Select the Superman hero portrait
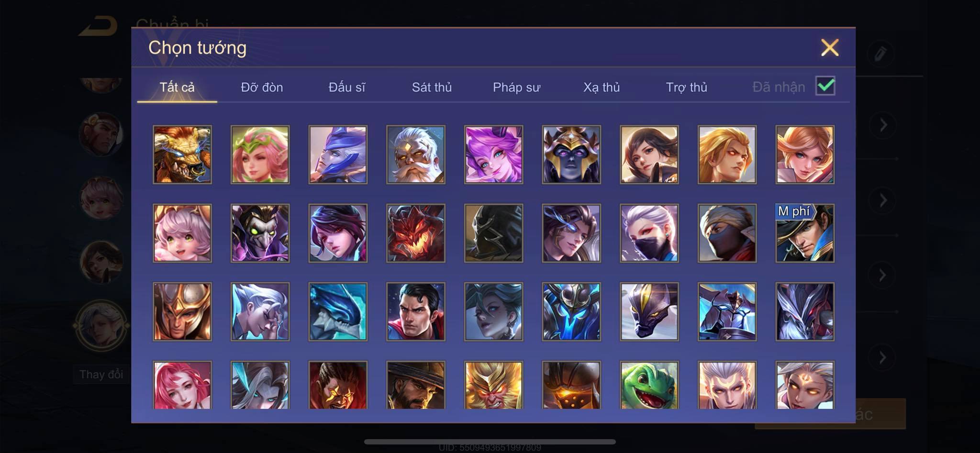Image resolution: width=980 pixels, height=453 pixels. click(415, 311)
